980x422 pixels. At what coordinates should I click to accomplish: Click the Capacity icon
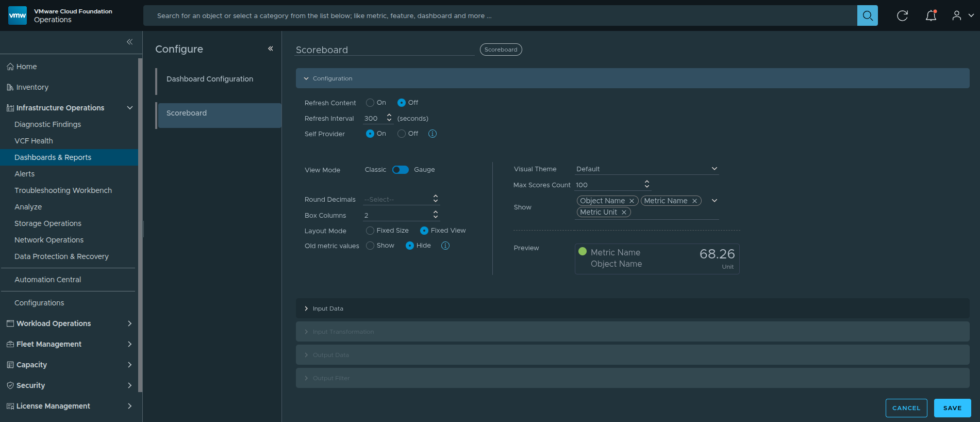(10, 365)
